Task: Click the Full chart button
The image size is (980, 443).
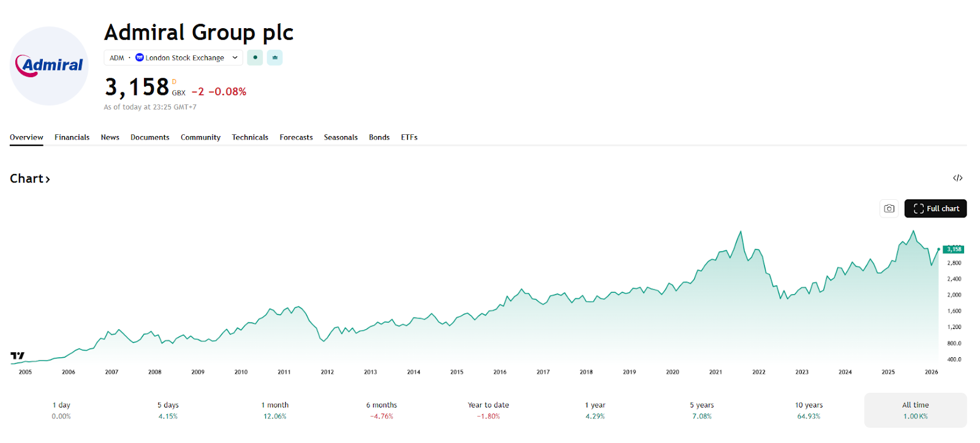Action: 935,208
